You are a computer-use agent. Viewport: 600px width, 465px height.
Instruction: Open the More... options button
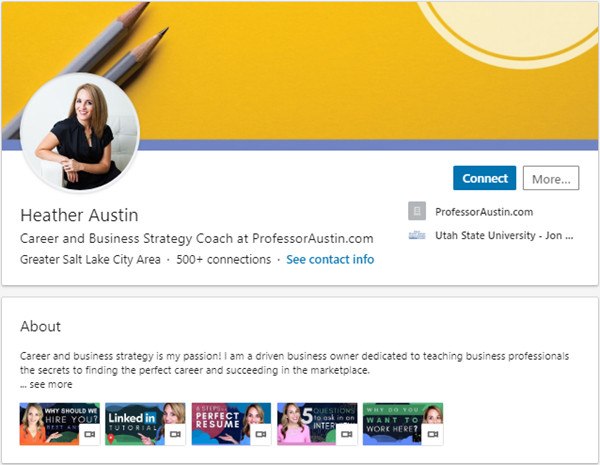pyautogui.click(x=551, y=178)
